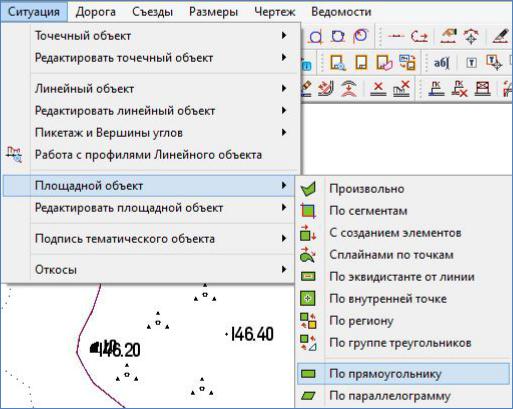Click the green parallelogram icon

308,396
